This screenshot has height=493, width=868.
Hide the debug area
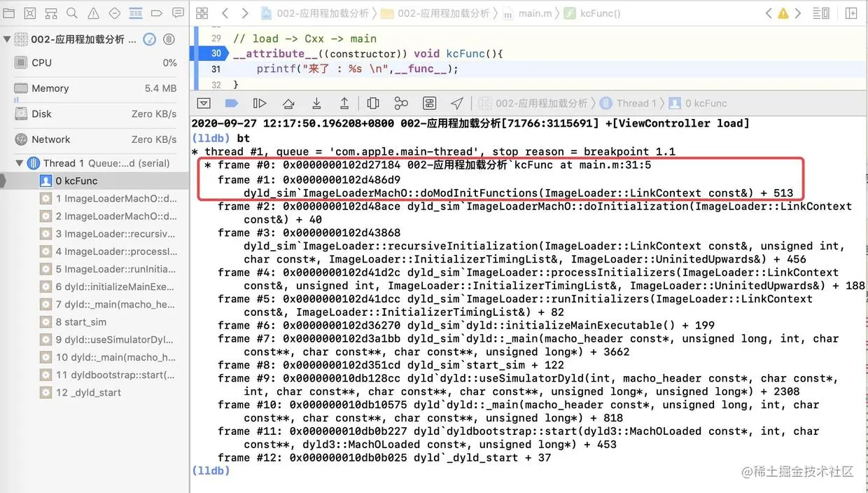click(x=204, y=103)
